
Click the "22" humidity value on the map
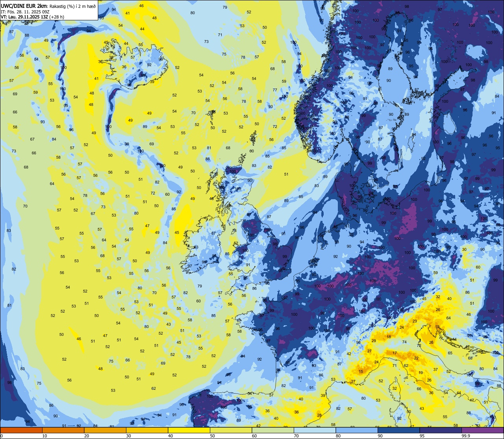tap(416, 358)
